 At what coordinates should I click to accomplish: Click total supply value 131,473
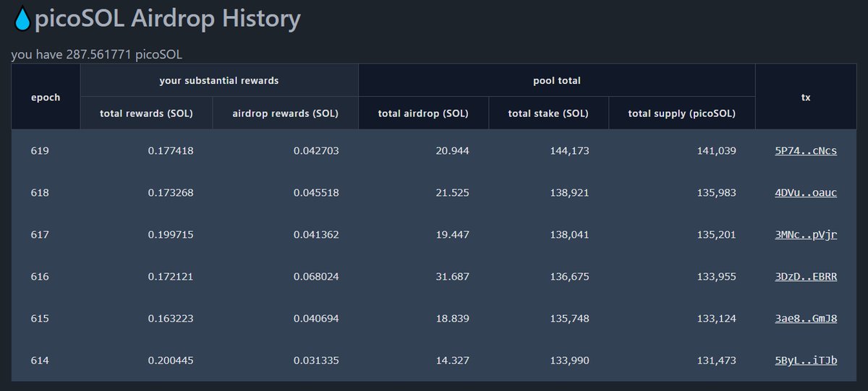pos(716,361)
